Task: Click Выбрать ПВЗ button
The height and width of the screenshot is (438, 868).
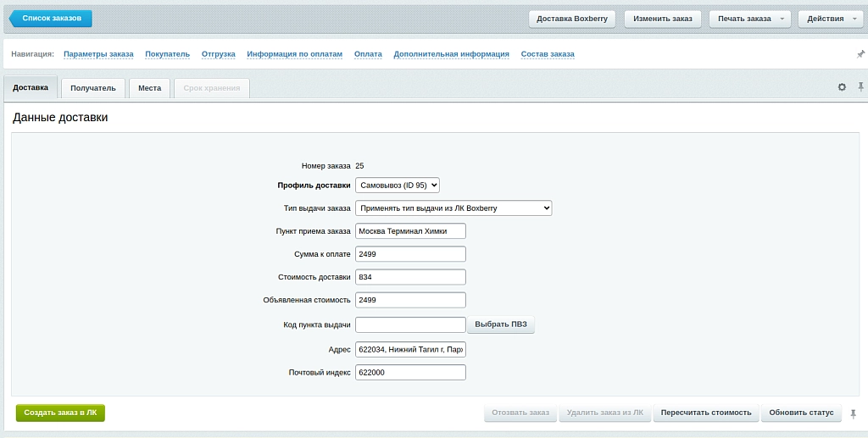Action: click(x=501, y=324)
